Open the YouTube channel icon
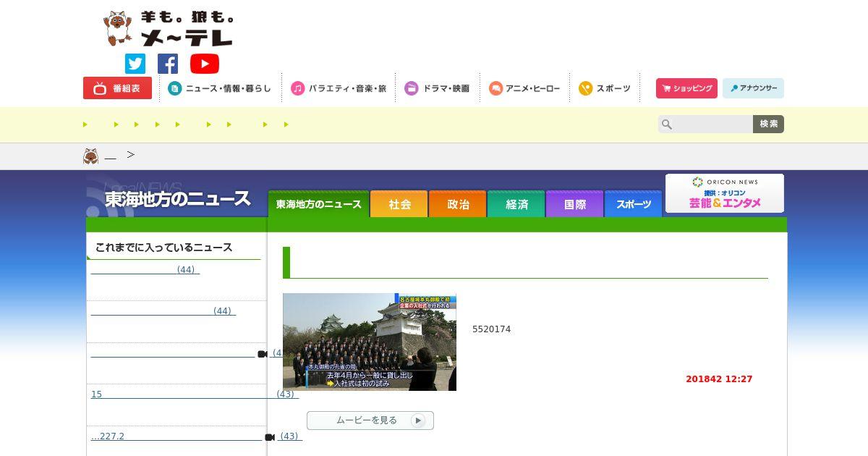 [205, 64]
